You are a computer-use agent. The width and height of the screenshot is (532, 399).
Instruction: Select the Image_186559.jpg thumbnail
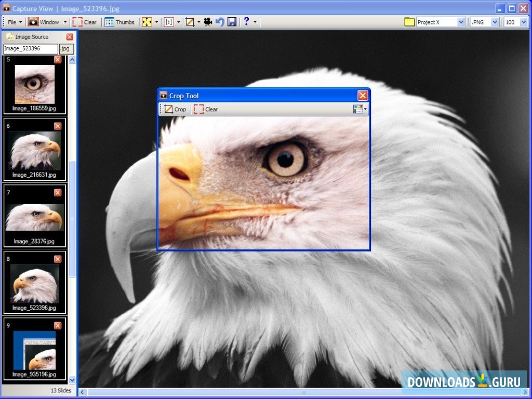[35, 85]
